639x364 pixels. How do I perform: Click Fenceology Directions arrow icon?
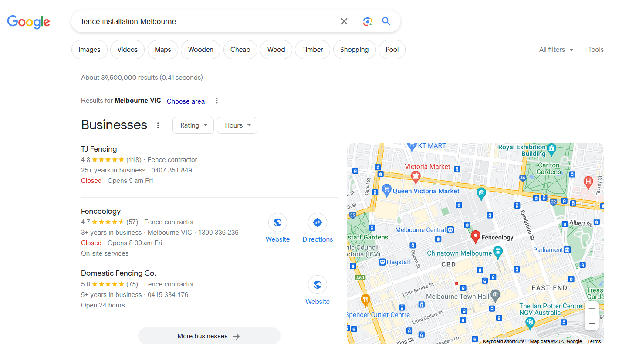(318, 222)
